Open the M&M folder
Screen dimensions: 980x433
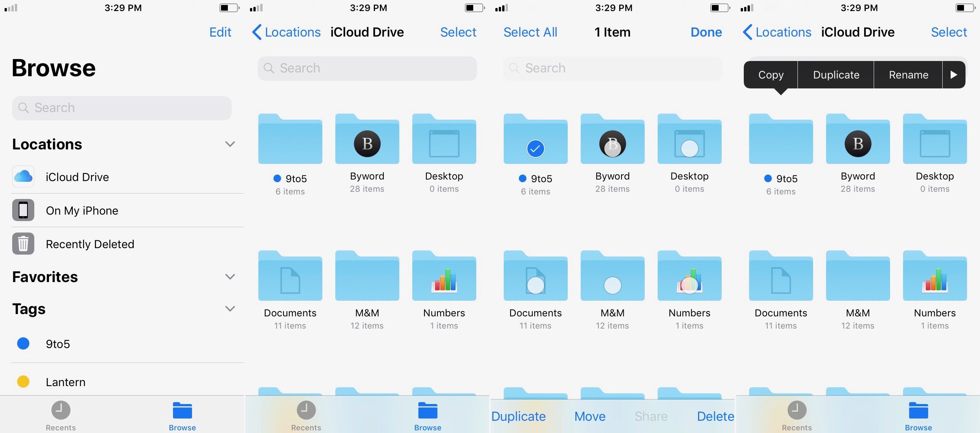(x=367, y=277)
